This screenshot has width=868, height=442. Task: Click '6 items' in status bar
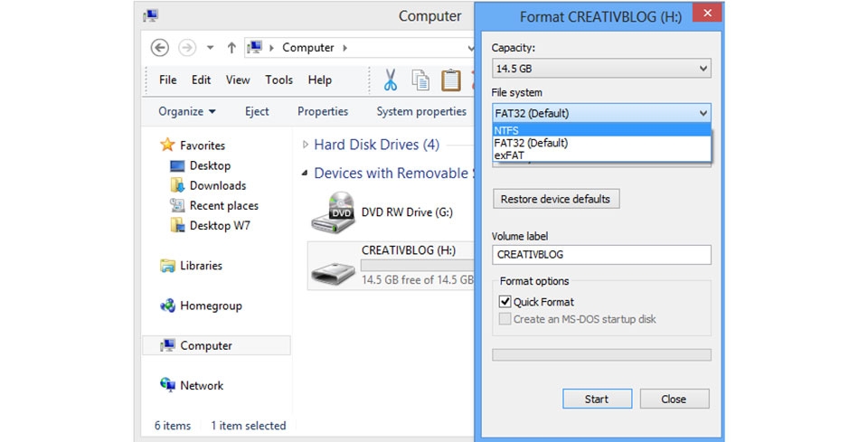(172, 426)
